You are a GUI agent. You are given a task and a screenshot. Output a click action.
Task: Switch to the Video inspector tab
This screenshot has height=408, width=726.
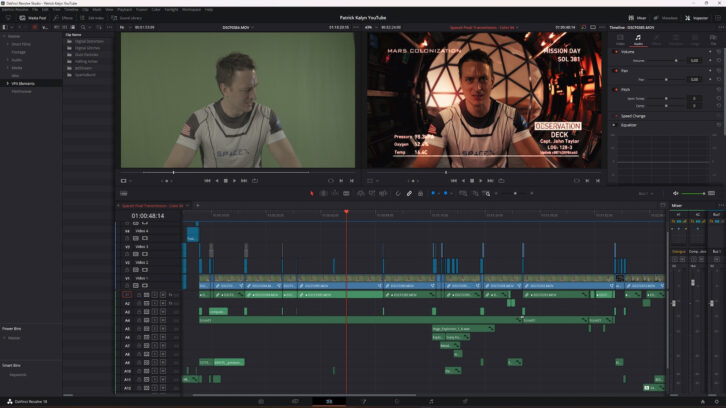click(620, 39)
